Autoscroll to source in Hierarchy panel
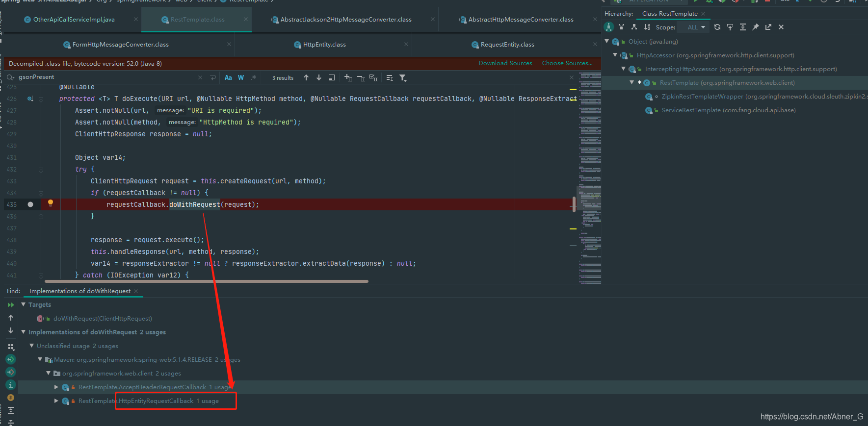Screen dimensions: 868x426 coord(730,27)
